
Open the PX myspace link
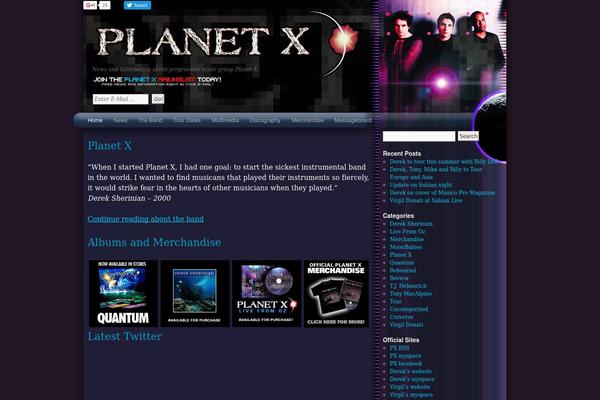click(x=405, y=356)
